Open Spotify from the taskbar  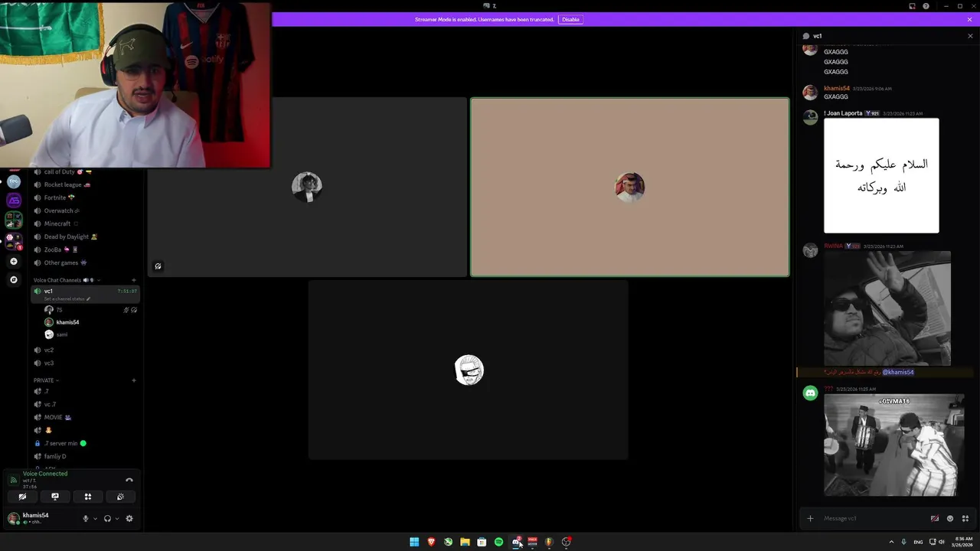[498, 542]
